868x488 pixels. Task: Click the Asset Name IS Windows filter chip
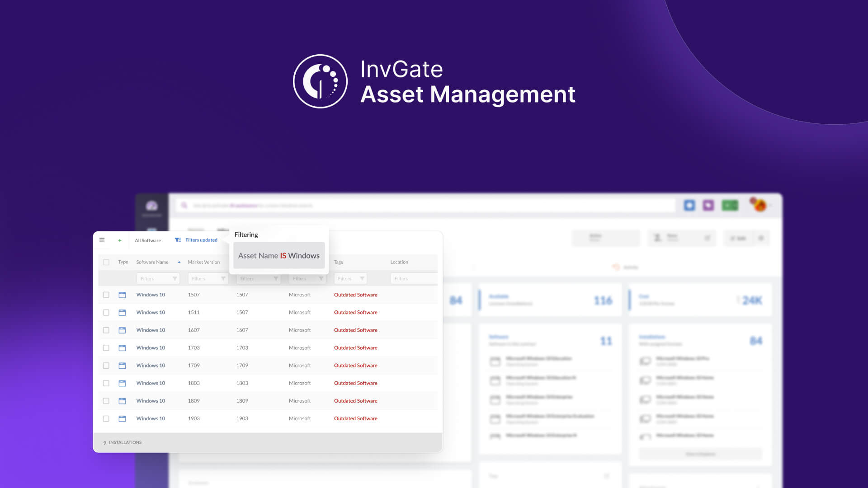tap(279, 256)
